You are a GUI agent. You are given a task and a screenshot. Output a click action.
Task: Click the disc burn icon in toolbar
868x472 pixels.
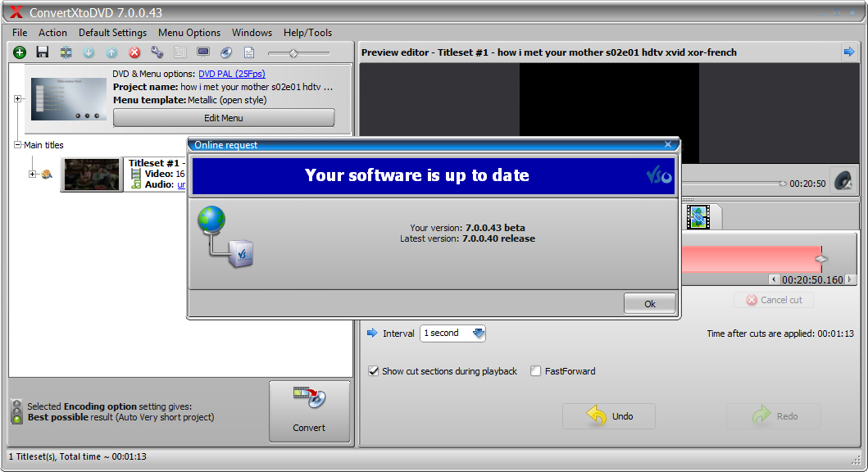click(x=226, y=52)
